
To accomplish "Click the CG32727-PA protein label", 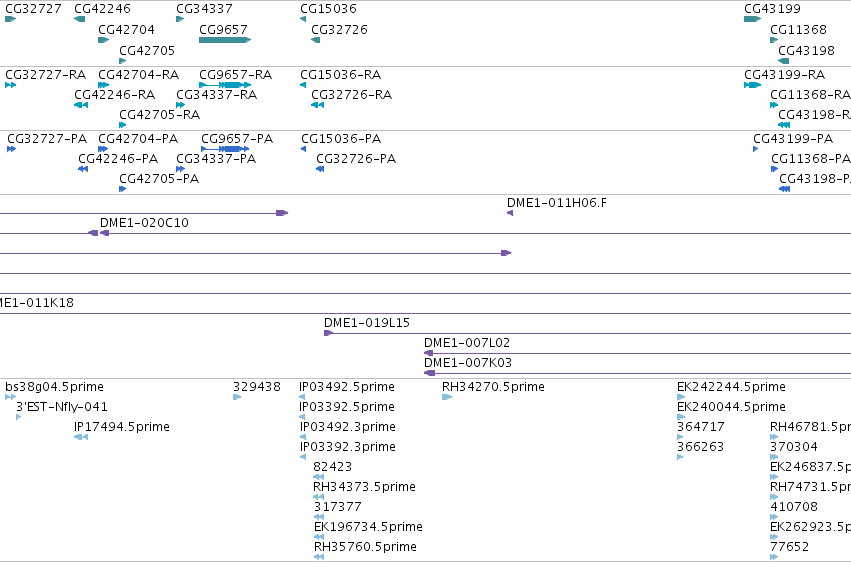I will coord(47,139).
